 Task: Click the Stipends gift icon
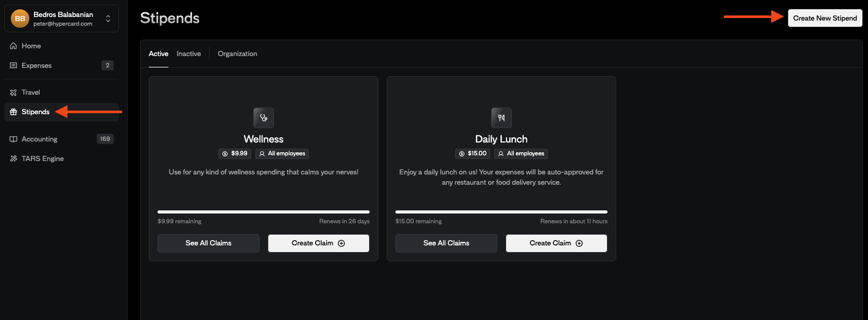(x=13, y=112)
